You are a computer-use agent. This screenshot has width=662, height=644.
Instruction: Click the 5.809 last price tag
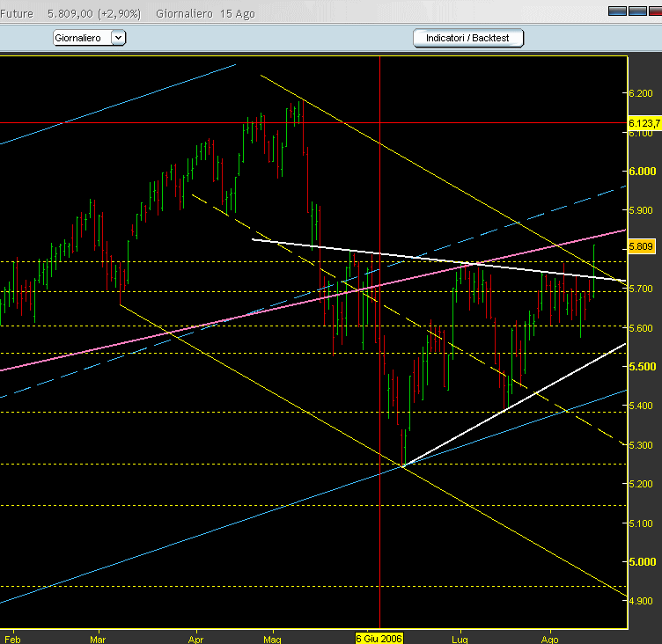(641, 246)
